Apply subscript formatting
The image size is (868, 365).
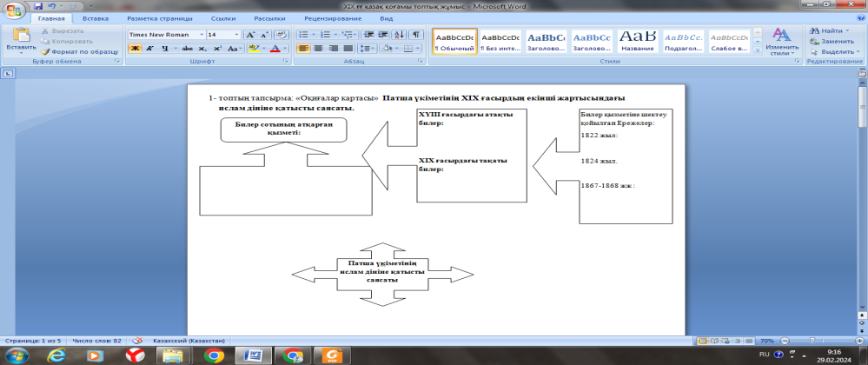tap(202, 48)
